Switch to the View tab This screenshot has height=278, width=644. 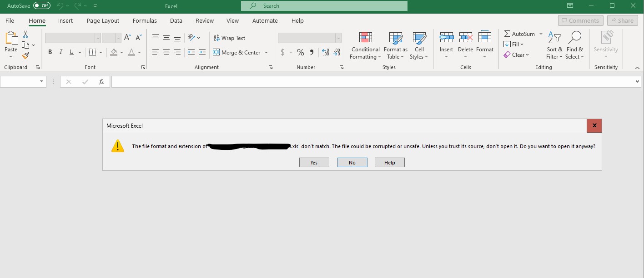[x=232, y=21]
